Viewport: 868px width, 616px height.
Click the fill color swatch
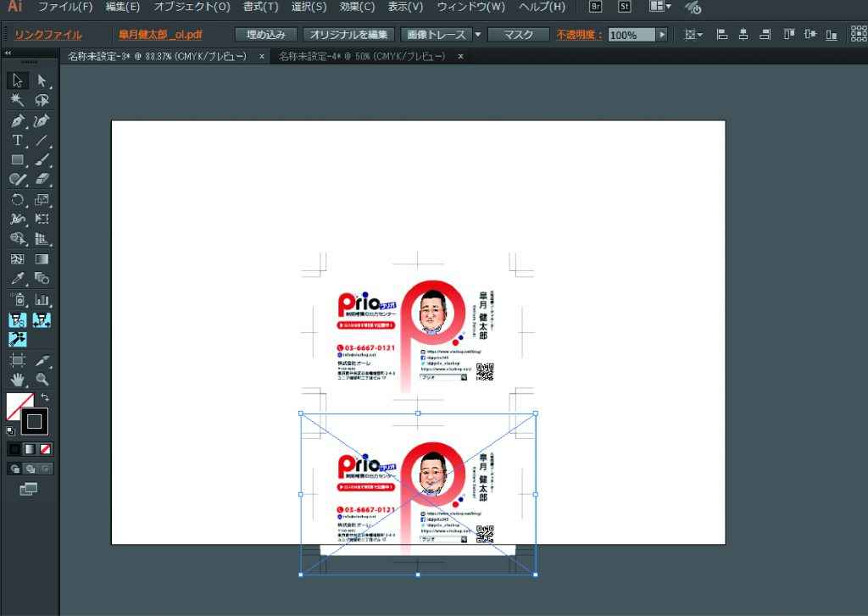(x=19, y=407)
